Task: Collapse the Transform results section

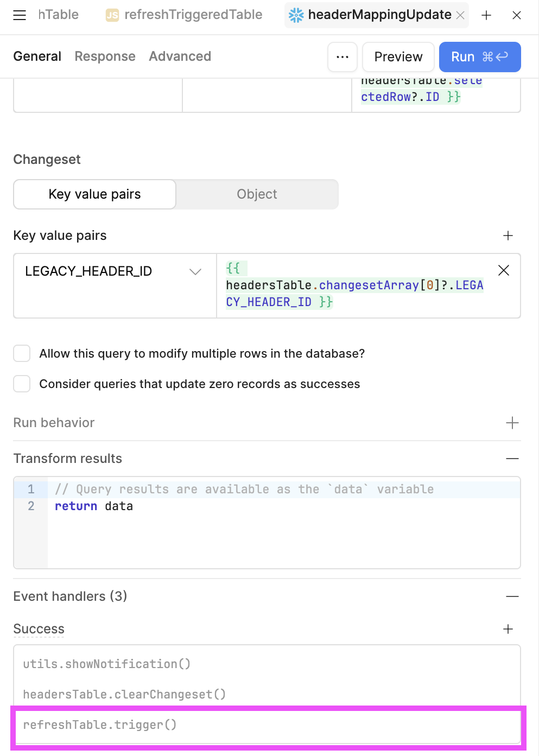Action: click(x=512, y=459)
